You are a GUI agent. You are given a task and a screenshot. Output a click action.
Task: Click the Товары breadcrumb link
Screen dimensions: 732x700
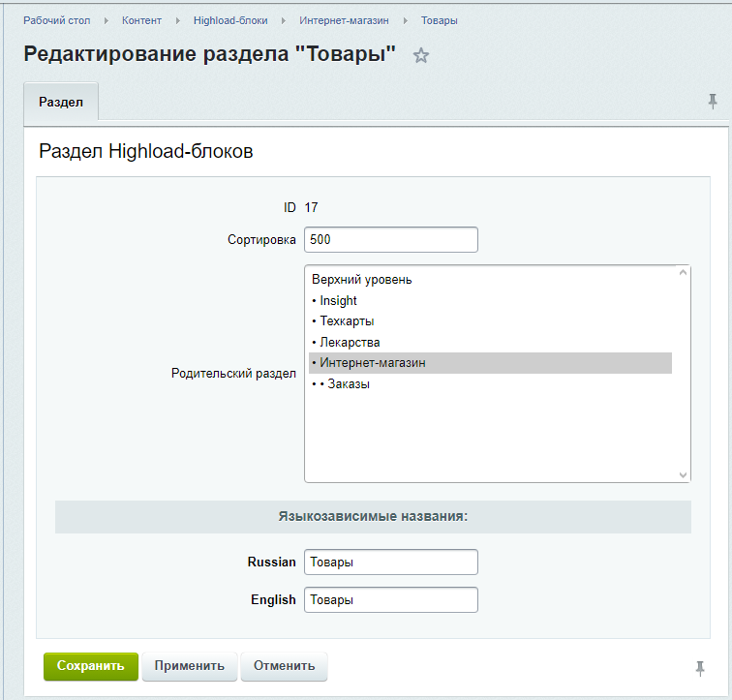click(439, 20)
